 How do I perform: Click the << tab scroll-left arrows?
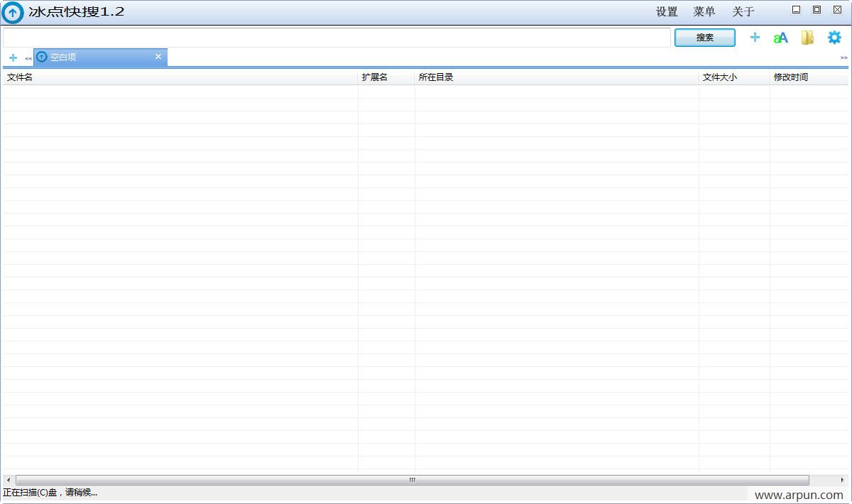28,58
